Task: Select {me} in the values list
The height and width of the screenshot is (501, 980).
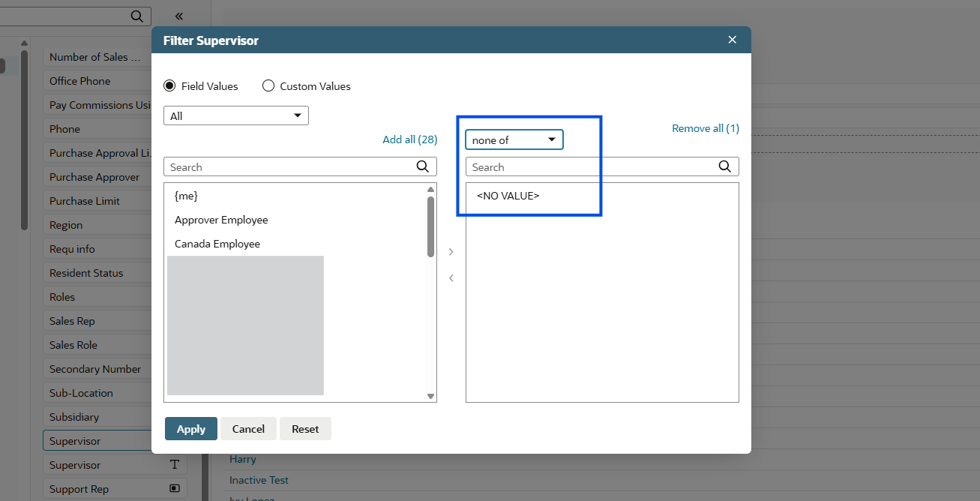Action: 186,196
